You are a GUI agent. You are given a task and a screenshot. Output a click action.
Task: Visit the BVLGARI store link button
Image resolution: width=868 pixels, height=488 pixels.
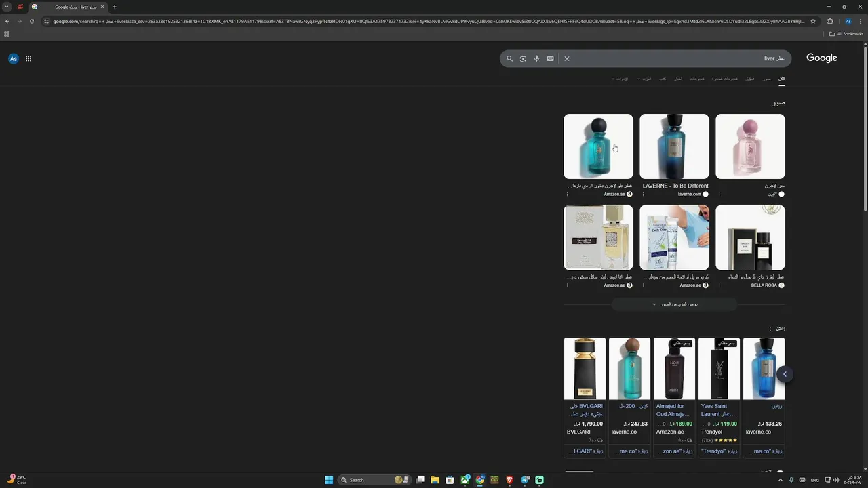click(x=585, y=451)
